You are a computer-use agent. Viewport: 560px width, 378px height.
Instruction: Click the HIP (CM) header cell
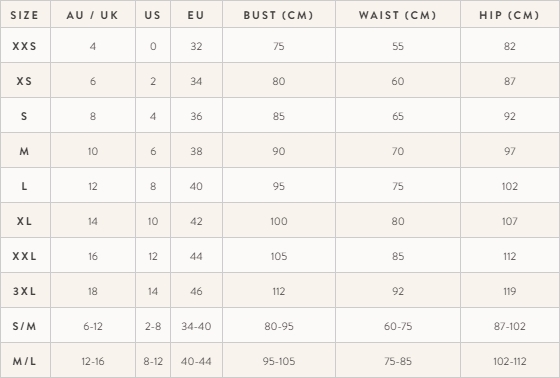510,15
